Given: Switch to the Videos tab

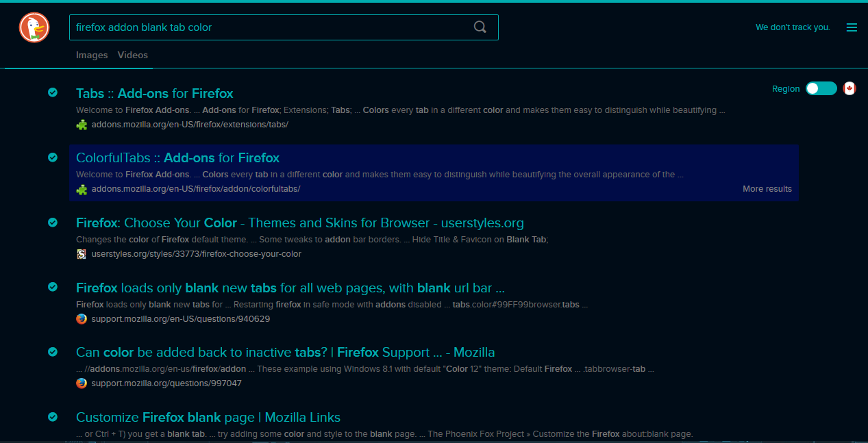Looking at the screenshot, I should click(132, 55).
